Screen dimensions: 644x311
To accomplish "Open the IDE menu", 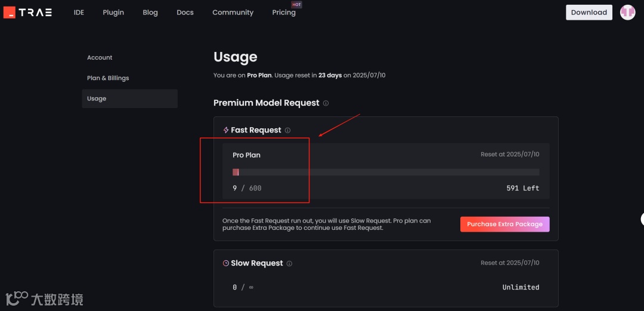I will coord(79,13).
